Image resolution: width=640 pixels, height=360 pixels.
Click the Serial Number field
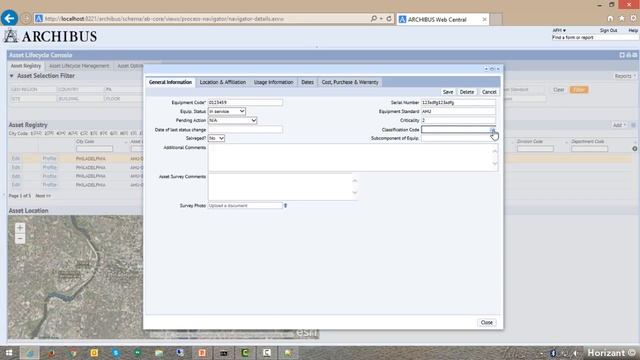(x=458, y=102)
